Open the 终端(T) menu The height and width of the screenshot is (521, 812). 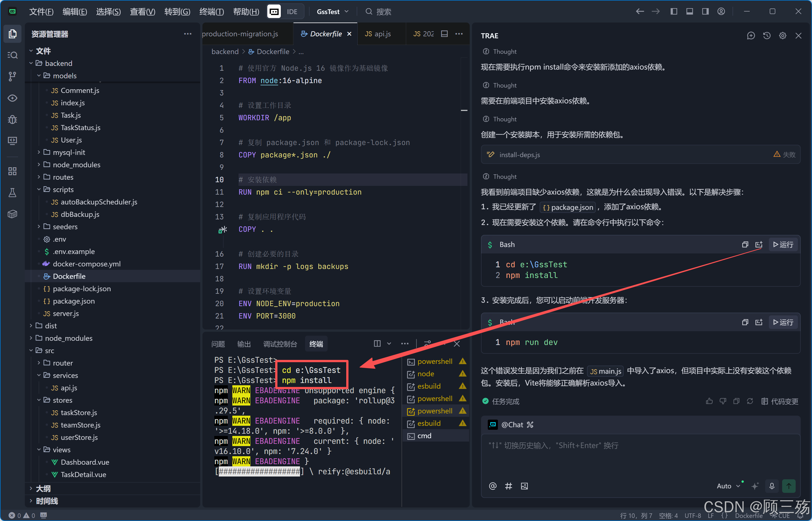[212, 12]
